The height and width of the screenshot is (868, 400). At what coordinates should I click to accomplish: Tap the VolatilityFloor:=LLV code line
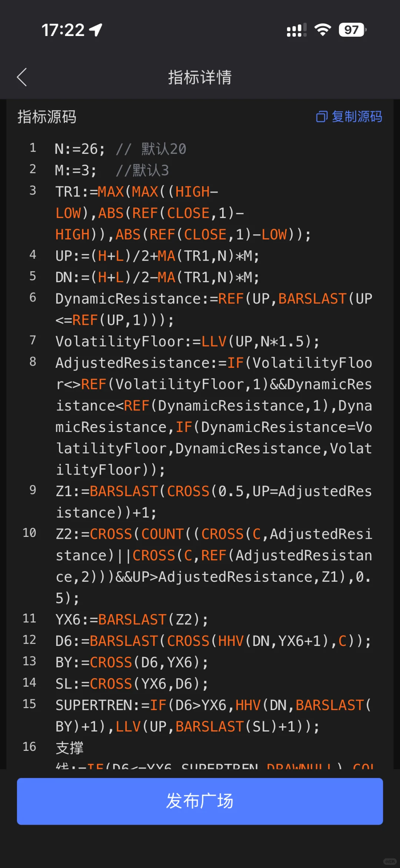pyautogui.click(x=187, y=341)
